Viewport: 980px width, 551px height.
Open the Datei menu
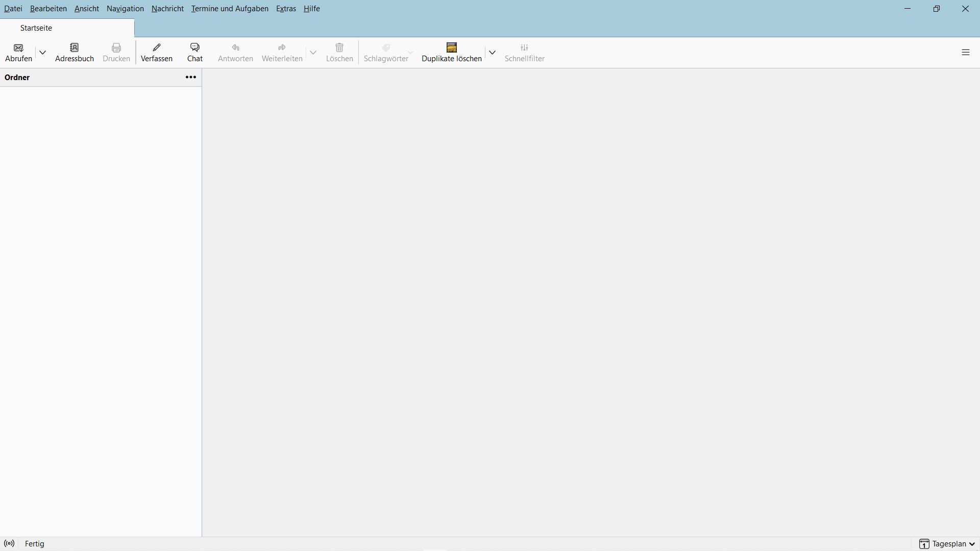click(13, 9)
